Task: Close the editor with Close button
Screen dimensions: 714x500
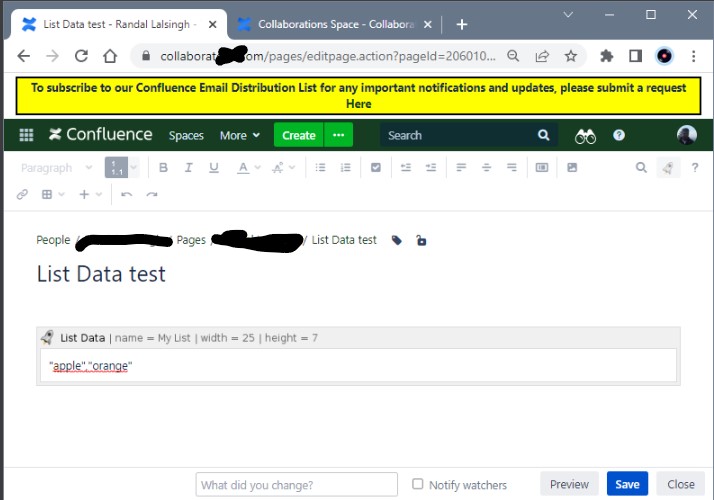Action: point(681,484)
